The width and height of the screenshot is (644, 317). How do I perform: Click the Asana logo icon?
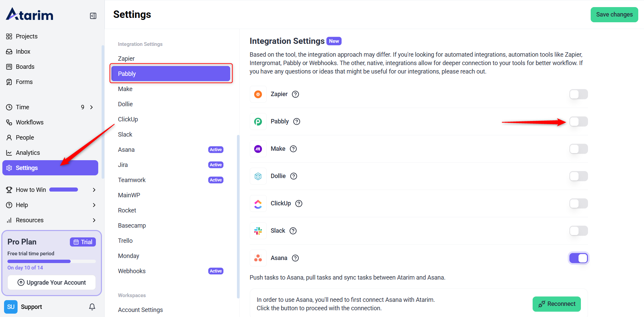coord(258,258)
